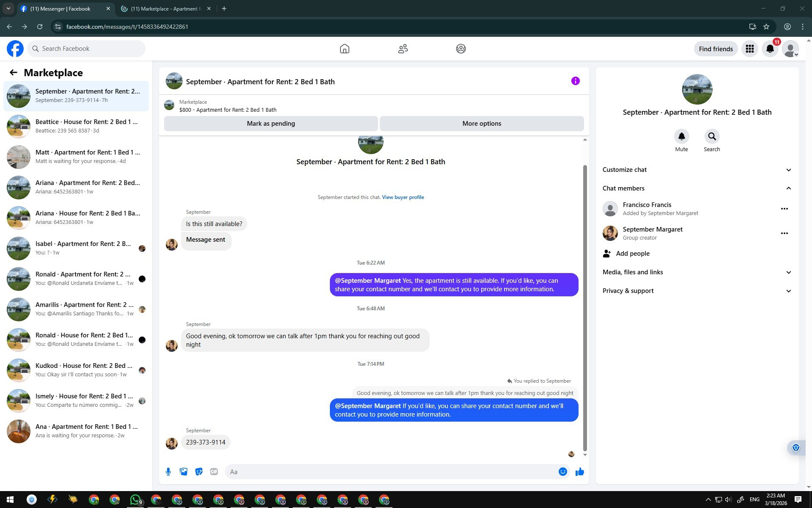Image resolution: width=812 pixels, height=508 pixels.
Task: Open Beattice House for Rent conversation
Action: click(76, 127)
